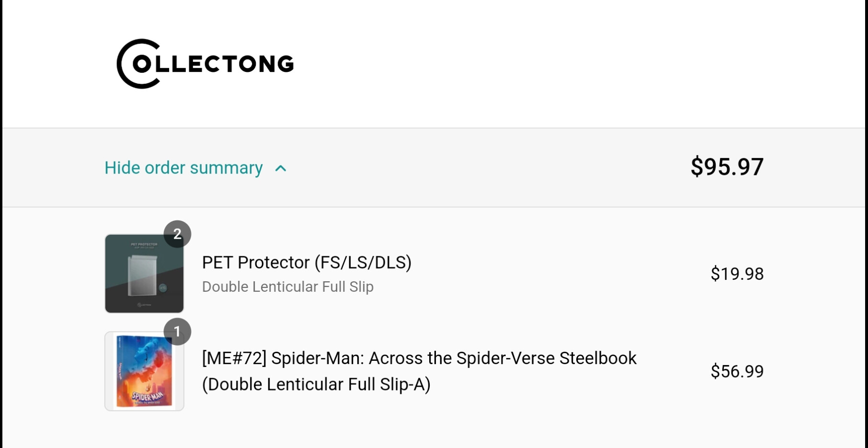Click the clear sleeve image in the PET thumbnail

(x=142, y=276)
